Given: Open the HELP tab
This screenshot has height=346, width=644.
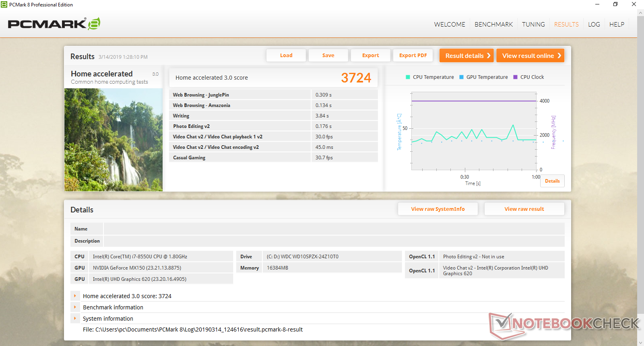Looking at the screenshot, I should point(617,25).
